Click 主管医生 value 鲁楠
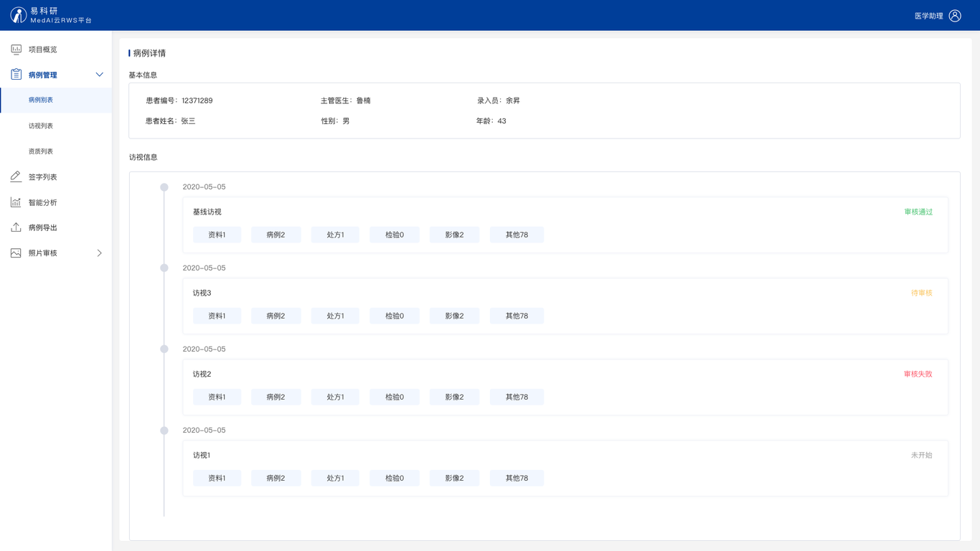The image size is (980, 551). click(364, 100)
